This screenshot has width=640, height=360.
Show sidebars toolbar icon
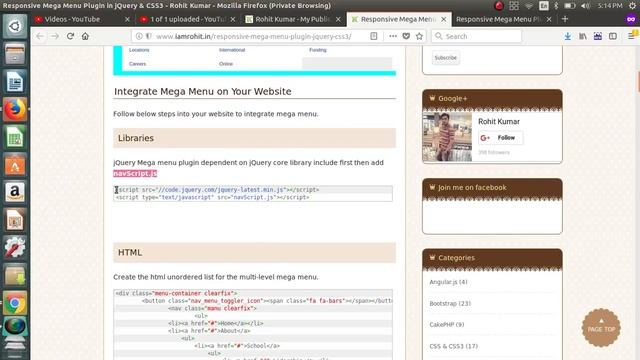click(613, 36)
